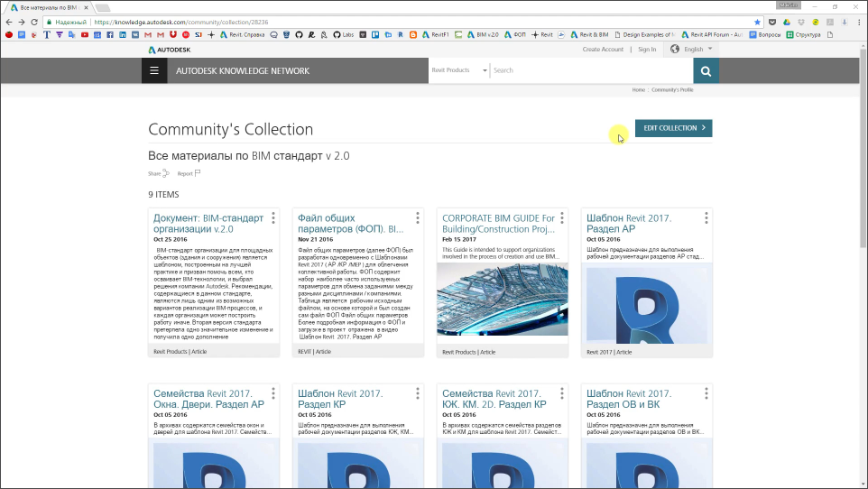Open the Revit & BIM bookmark

click(589, 35)
